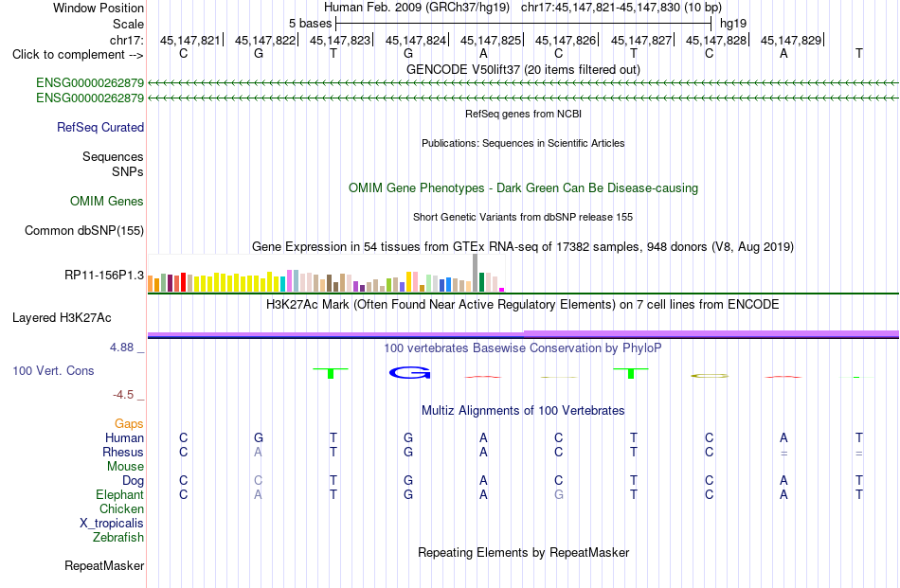Click the Window Position track label

click(x=99, y=8)
